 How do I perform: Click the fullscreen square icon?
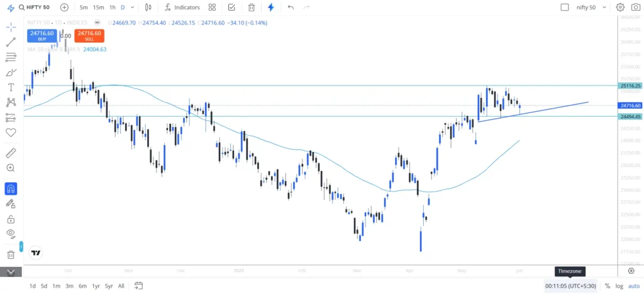565,8
